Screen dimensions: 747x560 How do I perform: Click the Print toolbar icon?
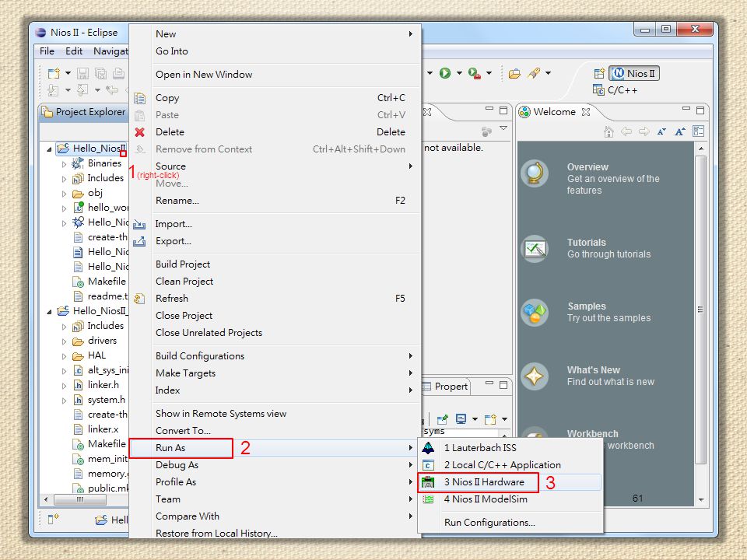[118, 73]
